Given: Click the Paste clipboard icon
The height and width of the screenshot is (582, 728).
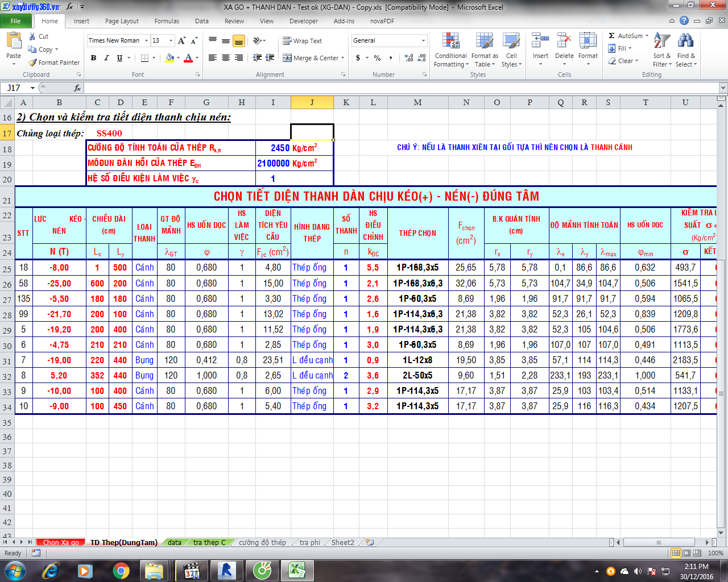Looking at the screenshot, I should tap(14, 41).
